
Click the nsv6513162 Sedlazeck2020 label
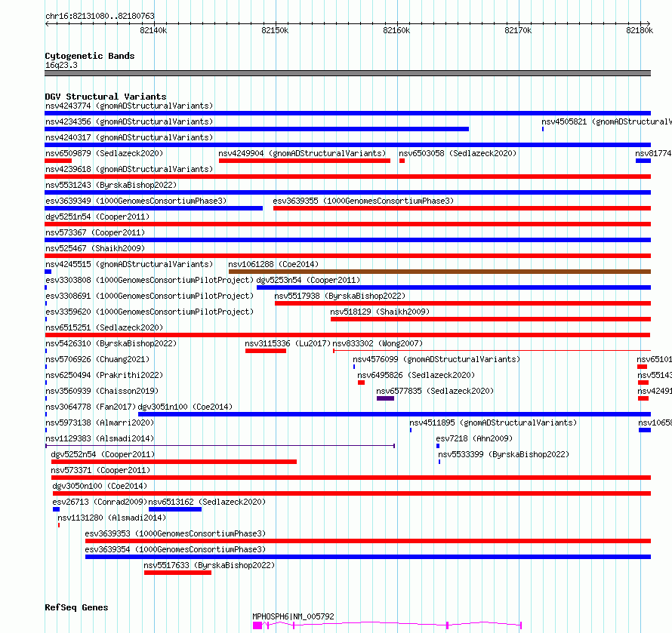point(207,502)
